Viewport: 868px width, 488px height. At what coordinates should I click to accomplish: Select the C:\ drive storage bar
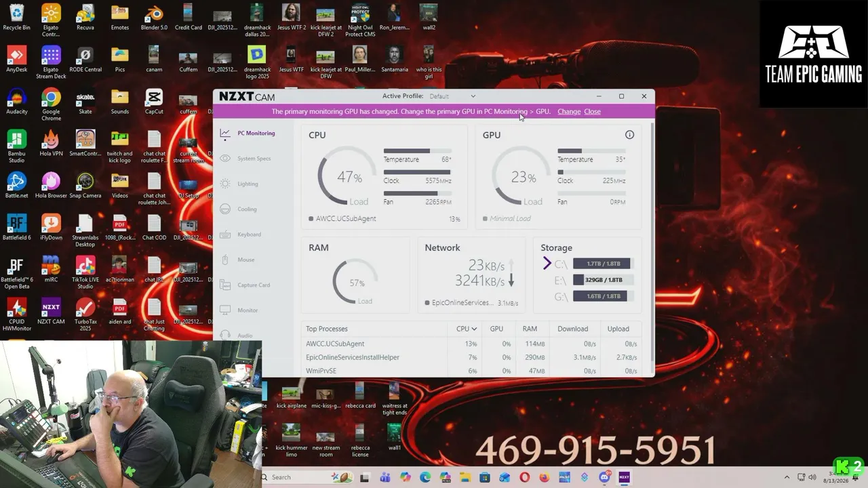[603, 264]
